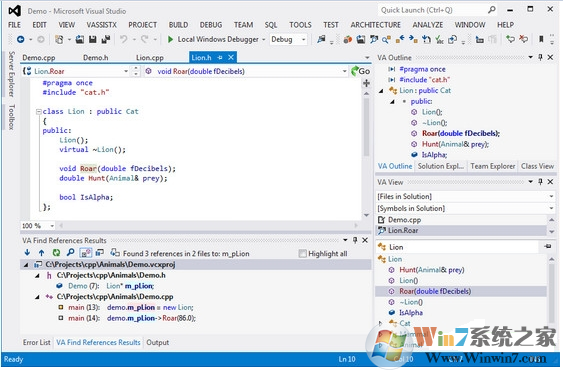563x372 pixels.
Task: Toggle the project grouping button in references toolbar
Action: click(x=99, y=253)
